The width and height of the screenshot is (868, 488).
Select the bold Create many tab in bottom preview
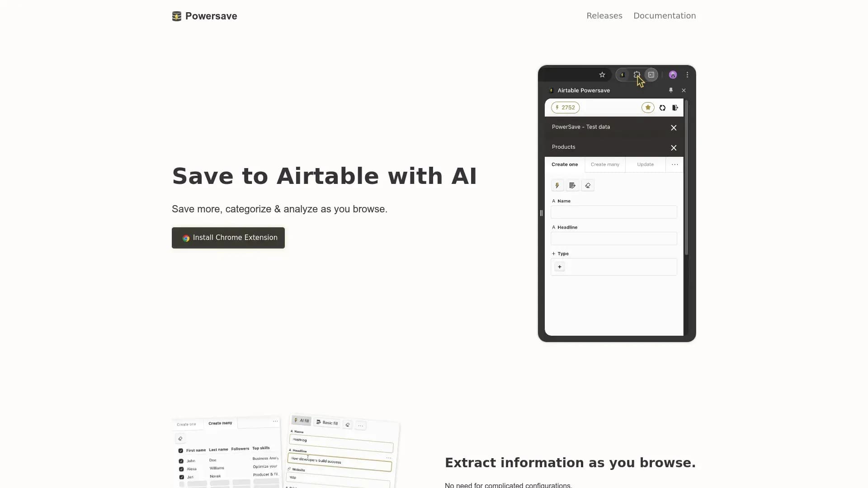220,423
